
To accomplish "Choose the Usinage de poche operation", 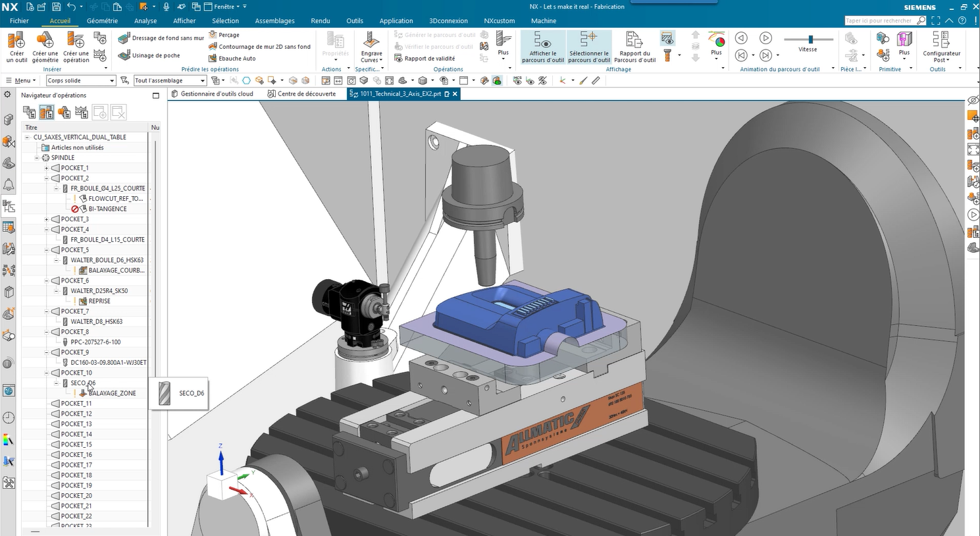I will pyautogui.click(x=149, y=55).
